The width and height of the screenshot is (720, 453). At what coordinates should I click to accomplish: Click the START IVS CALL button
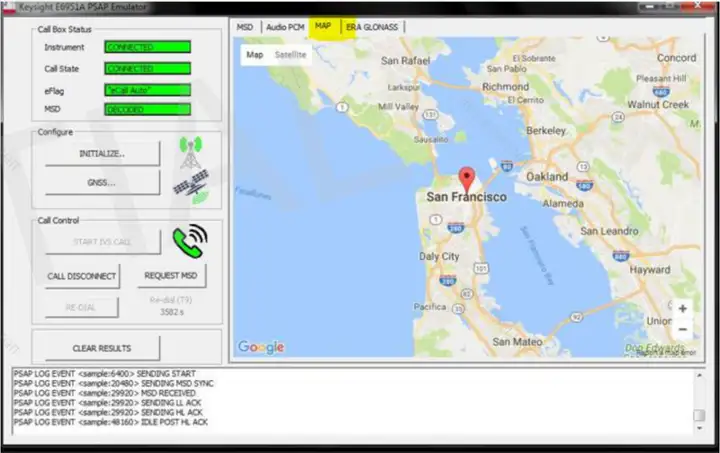[102, 242]
